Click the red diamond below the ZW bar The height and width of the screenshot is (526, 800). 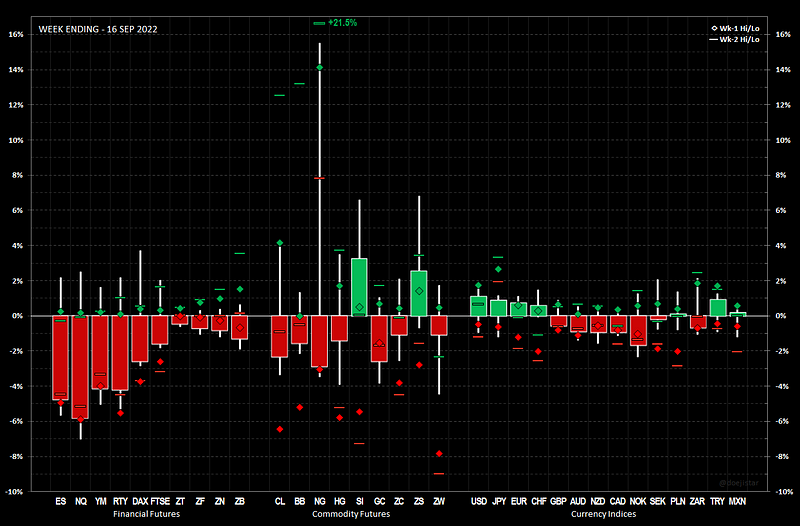(x=439, y=454)
